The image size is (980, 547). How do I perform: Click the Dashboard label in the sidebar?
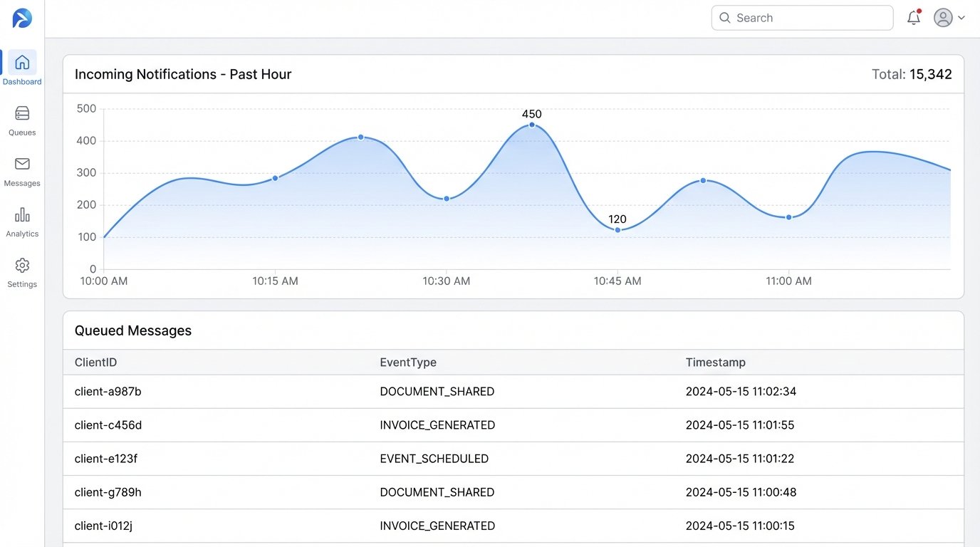(21, 81)
